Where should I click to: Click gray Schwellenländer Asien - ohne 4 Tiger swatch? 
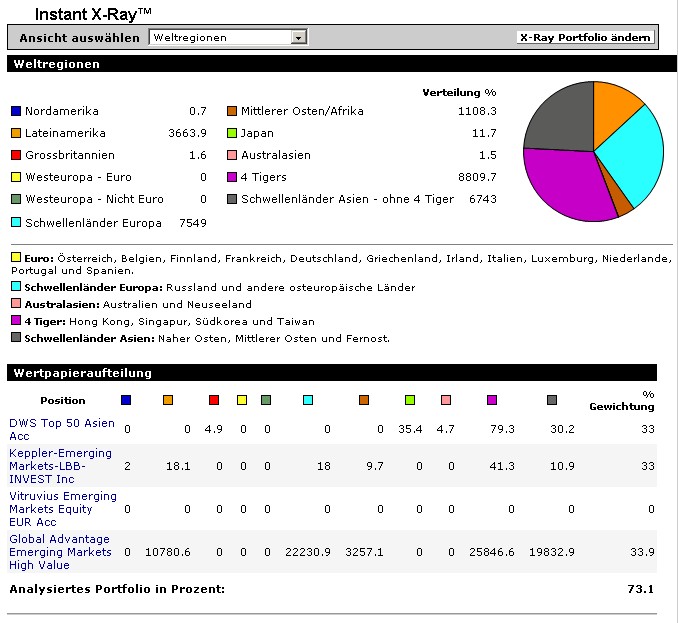click(x=232, y=199)
